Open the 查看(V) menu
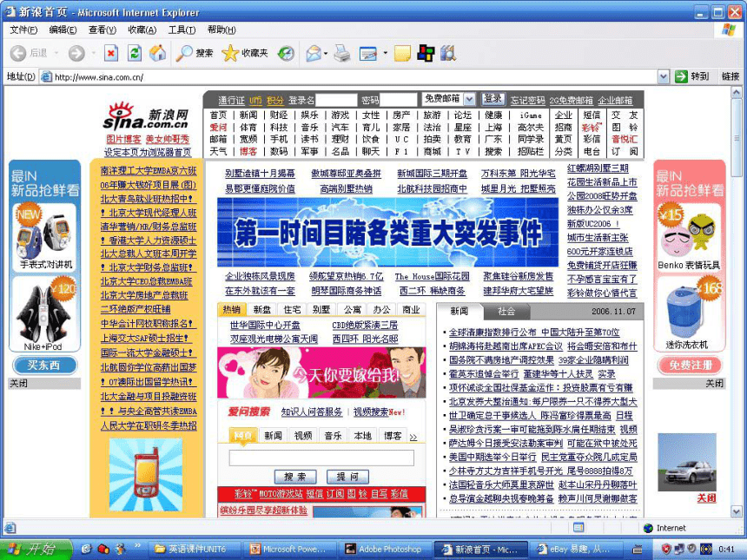 pyautogui.click(x=102, y=30)
